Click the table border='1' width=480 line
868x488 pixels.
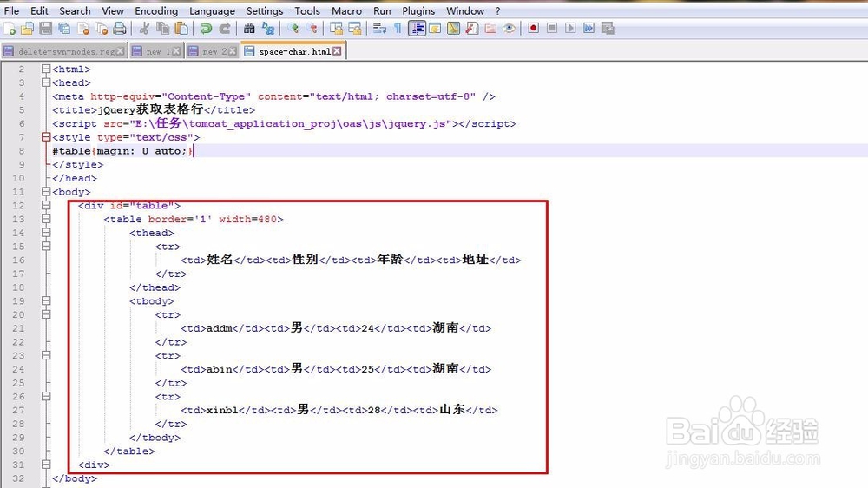pos(194,219)
